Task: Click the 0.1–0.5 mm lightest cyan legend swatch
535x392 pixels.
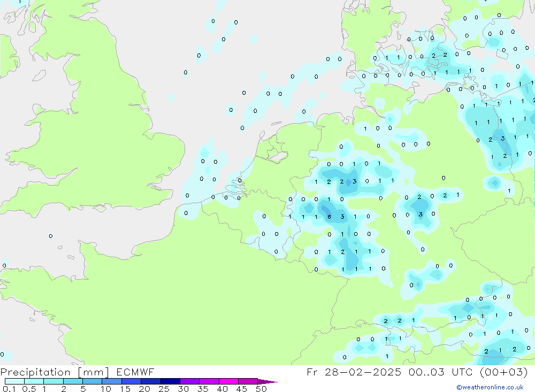Action: pos(14,381)
